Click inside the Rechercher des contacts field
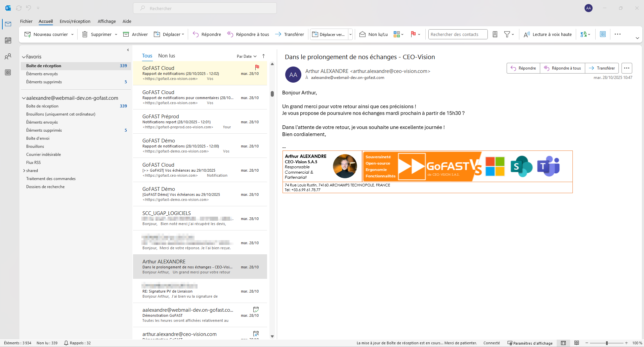Screen dimensions: 644x347 pos(458,34)
